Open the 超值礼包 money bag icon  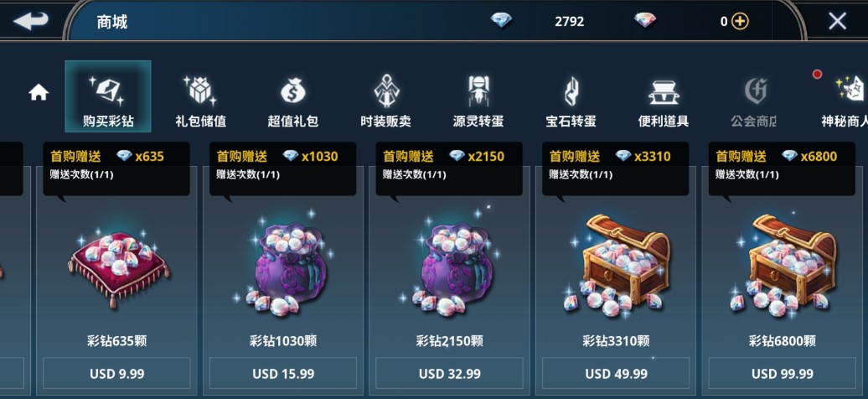[x=293, y=91]
